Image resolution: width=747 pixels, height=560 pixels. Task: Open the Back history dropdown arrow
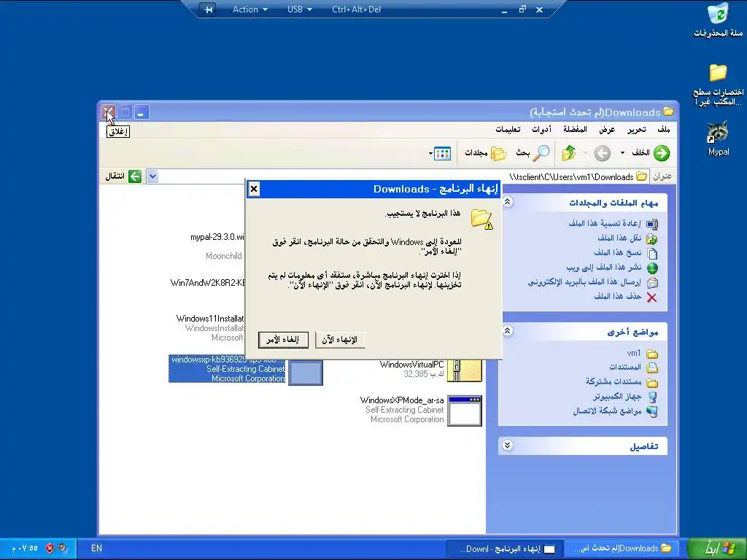(x=622, y=153)
